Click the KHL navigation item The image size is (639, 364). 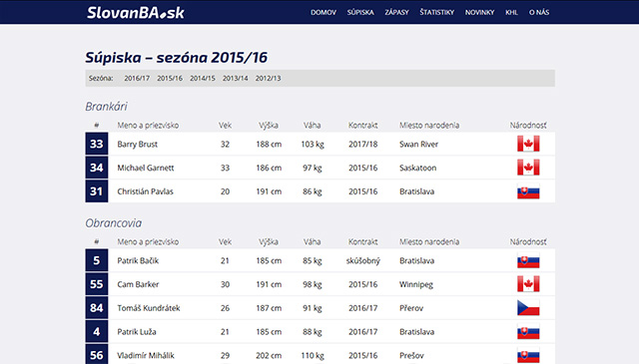click(x=511, y=12)
